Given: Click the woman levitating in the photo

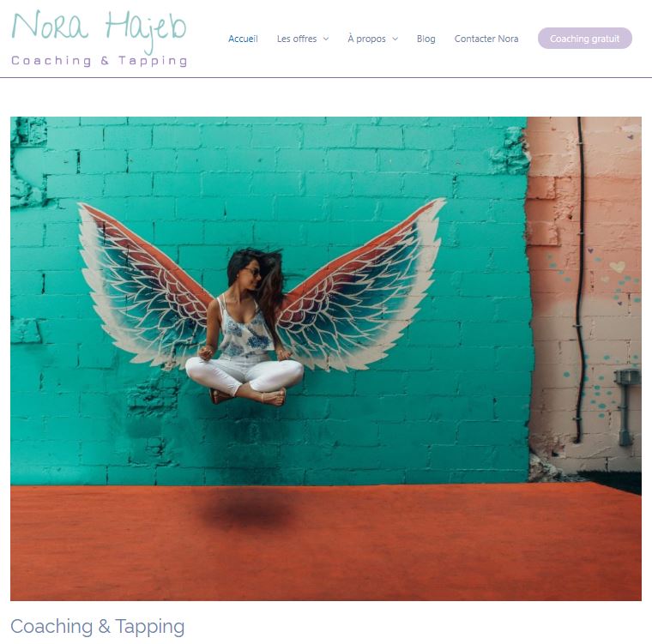Looking at the screenshot, I should click(x=246, y=327).
